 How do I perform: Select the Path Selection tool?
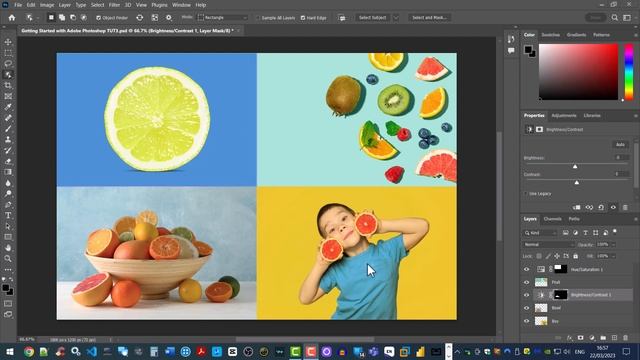(8, 226)
